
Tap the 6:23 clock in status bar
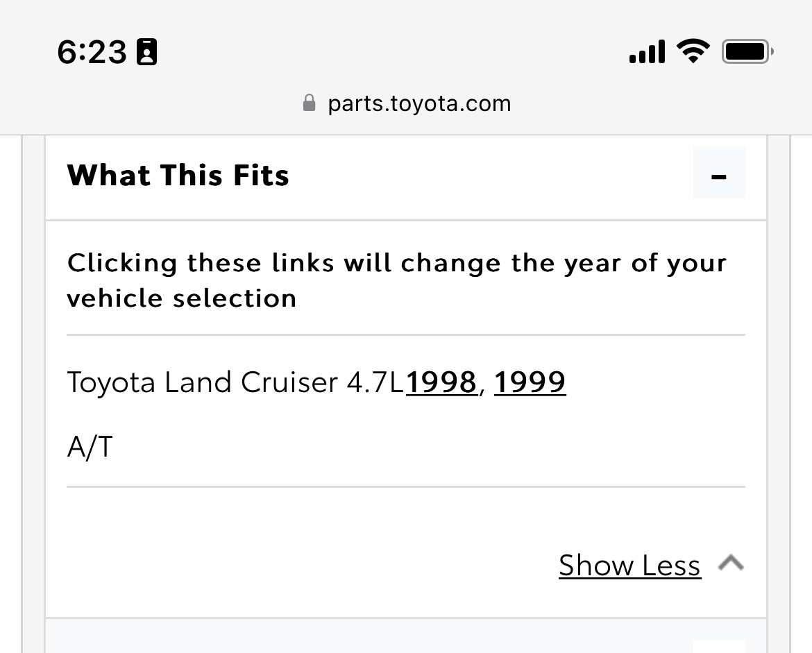click(92, 52)
